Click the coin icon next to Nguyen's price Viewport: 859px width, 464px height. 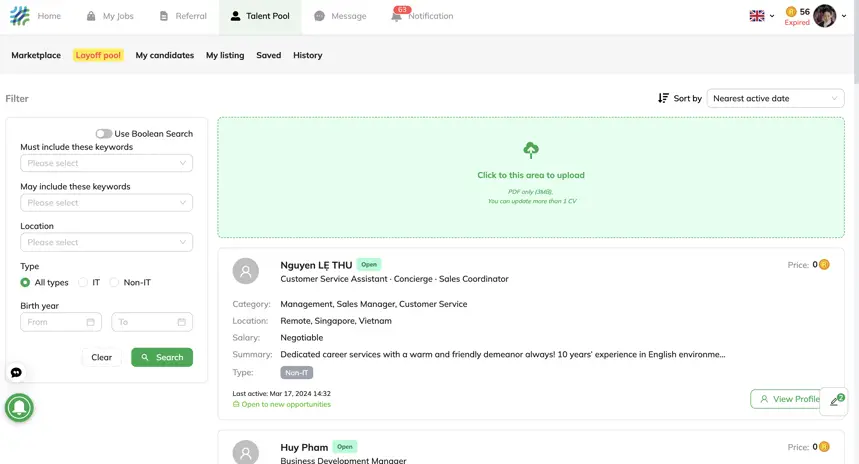(824, 265)
